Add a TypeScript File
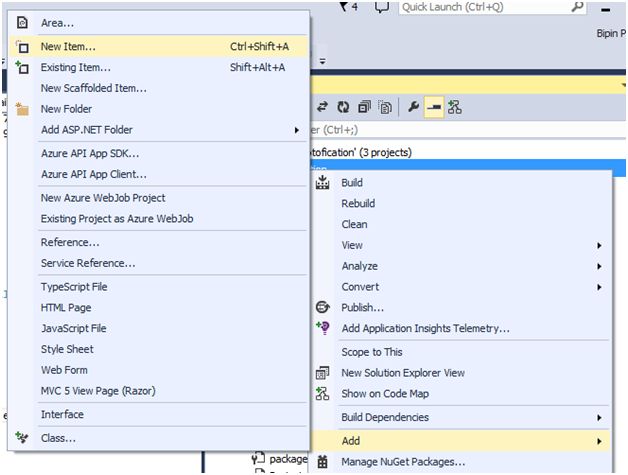This screenshot has width=628, height=475. [159, 287]
